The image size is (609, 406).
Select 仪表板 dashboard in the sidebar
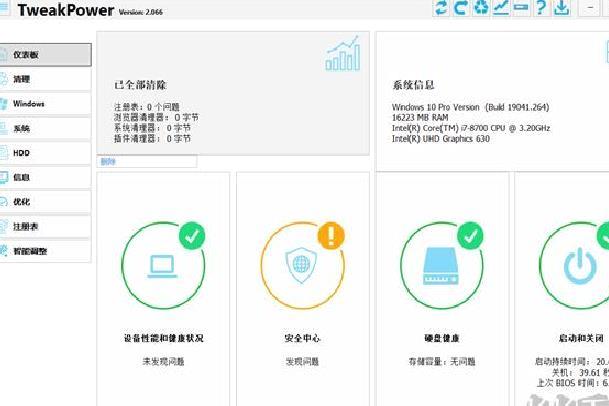point(45,55)
